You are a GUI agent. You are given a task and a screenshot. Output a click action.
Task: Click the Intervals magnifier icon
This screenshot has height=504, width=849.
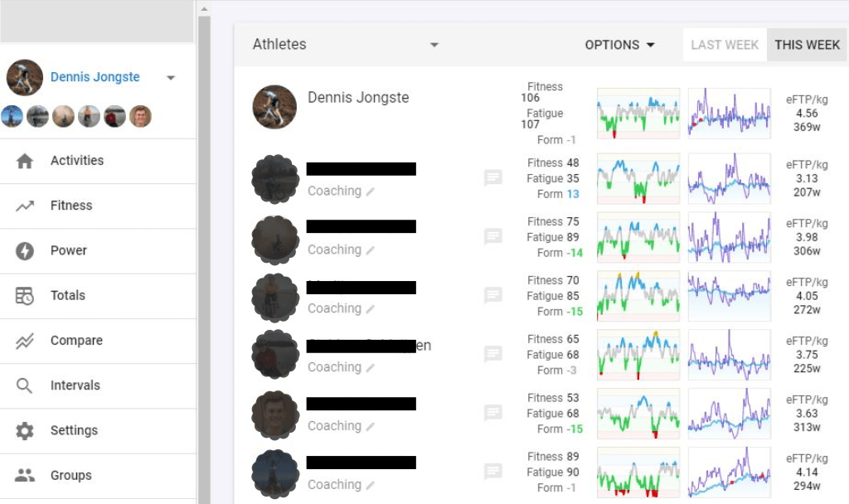(25, 385)
